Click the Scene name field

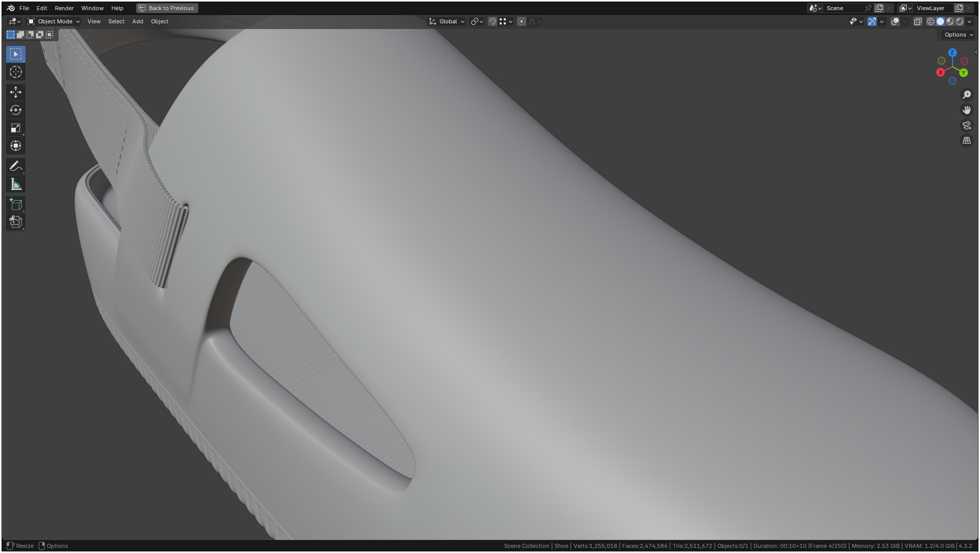click(x=844, y=8)
